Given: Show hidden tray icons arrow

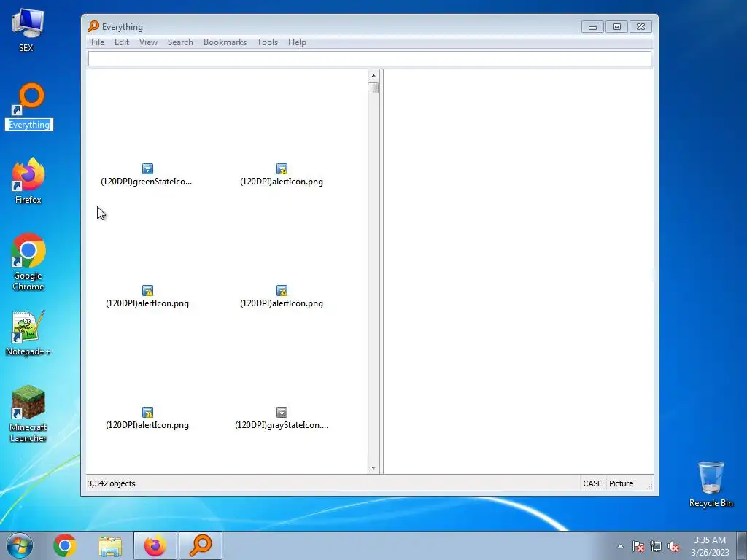Looking at the screenshot, I should 620,547.
